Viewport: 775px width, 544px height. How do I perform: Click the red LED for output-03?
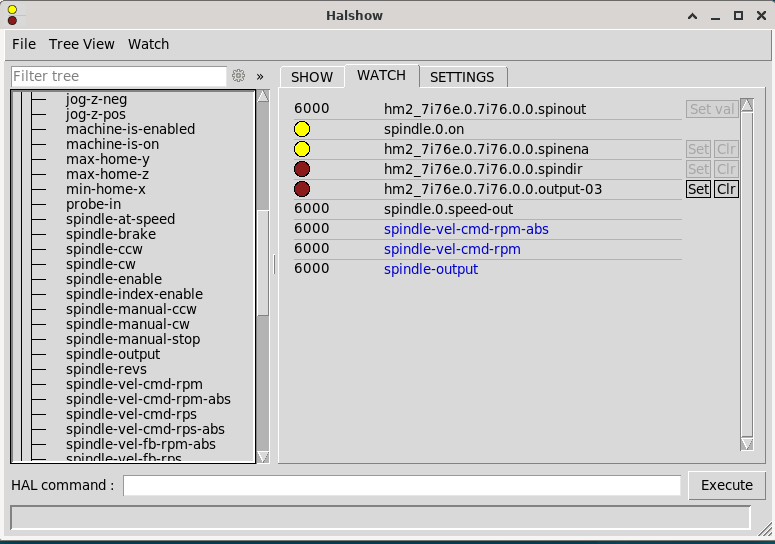coord(302,189)
